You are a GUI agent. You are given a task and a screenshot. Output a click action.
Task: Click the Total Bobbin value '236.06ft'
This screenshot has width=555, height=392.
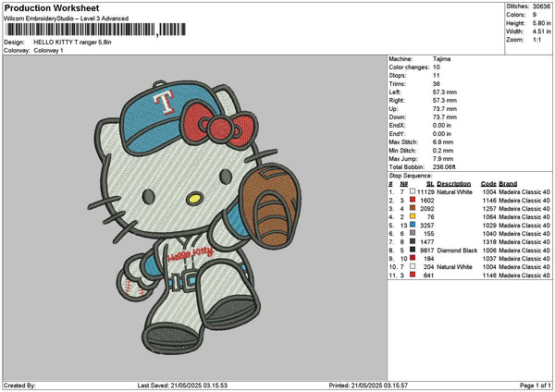[x=444, y=167]
